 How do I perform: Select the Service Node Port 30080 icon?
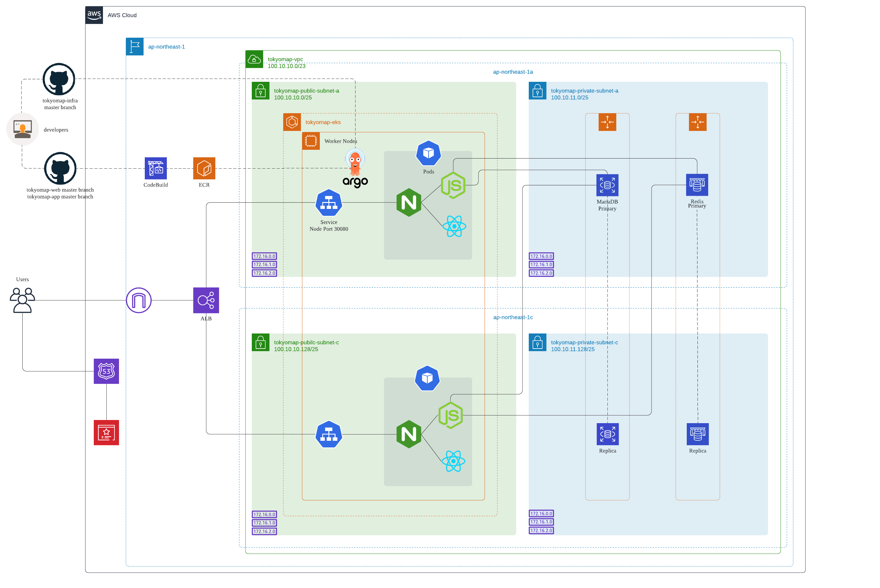point(329,203)
